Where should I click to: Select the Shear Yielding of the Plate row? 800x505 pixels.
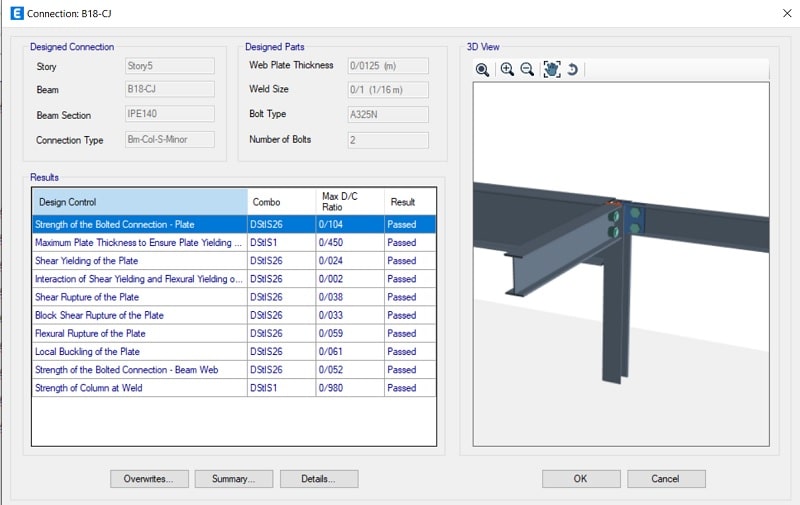(234, 261)
